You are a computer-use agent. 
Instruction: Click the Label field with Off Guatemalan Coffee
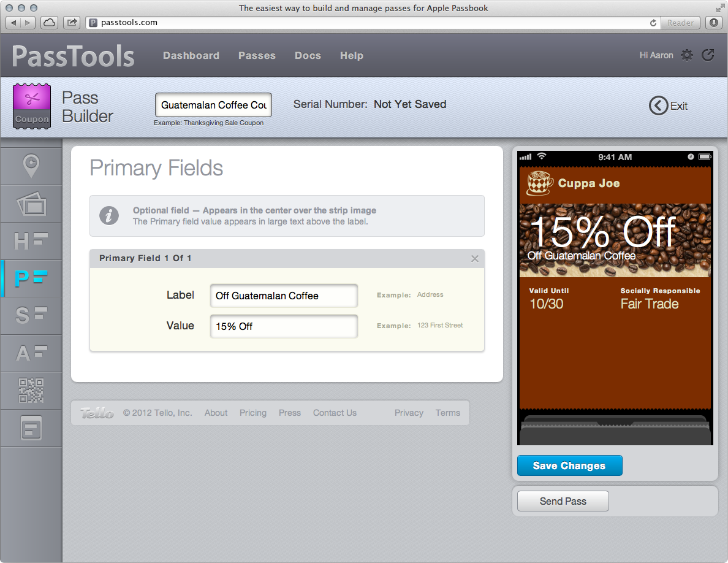pyautogui.click(x=284, y=296)
